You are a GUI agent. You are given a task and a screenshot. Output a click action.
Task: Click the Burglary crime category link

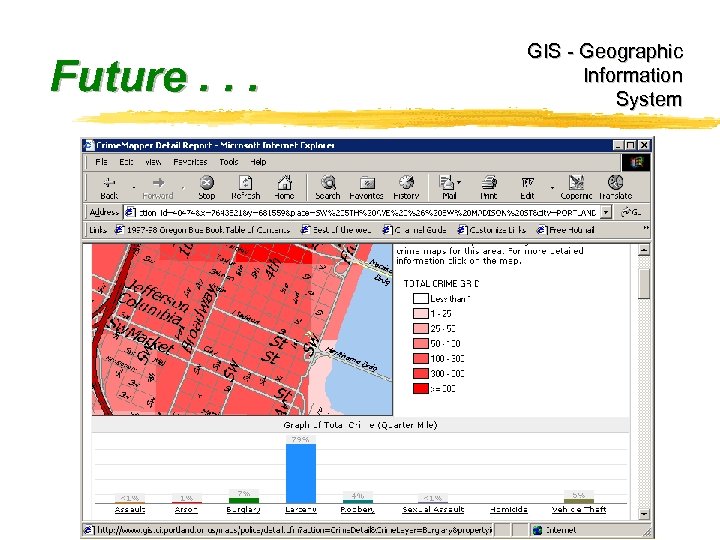[x=243, y=509]
